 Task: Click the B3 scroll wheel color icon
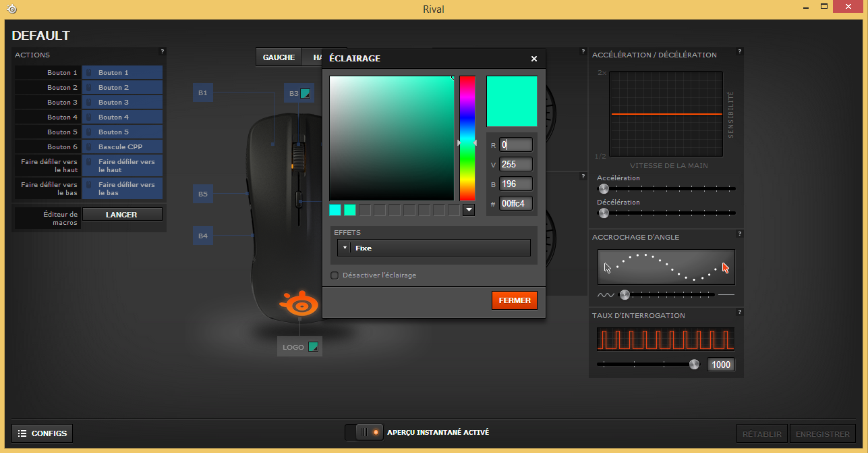pyautogui.click(x=305, y=94)
